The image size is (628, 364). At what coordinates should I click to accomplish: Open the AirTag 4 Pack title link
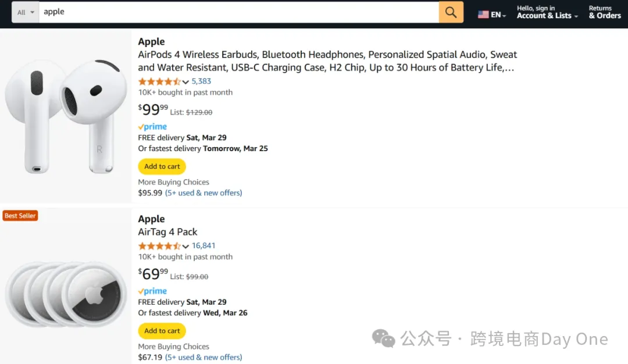pos(167,232)
